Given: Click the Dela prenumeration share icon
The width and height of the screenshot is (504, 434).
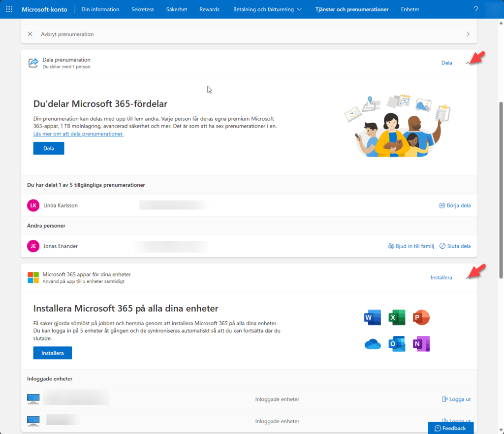Looking at the screenshot, I should (x=33, y=63).
